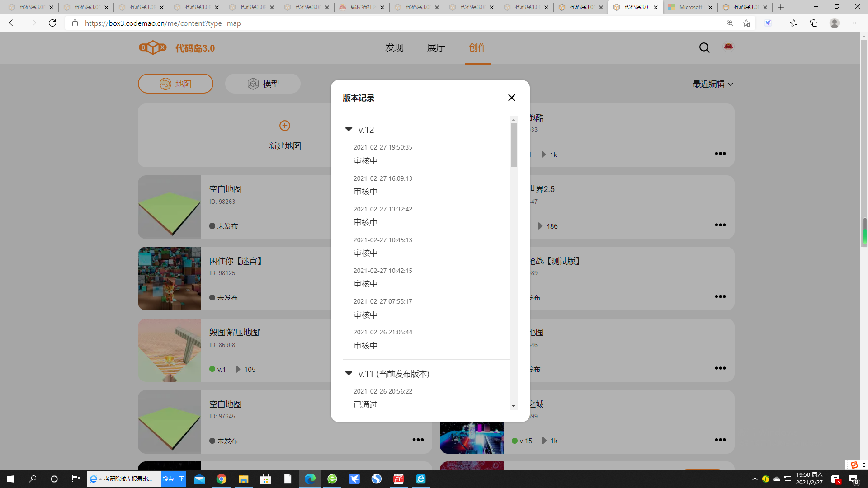Viewport: 868px width, 488px height.
Task: Close the Microsoft browser tab
Action: click(x=710, y=7)
